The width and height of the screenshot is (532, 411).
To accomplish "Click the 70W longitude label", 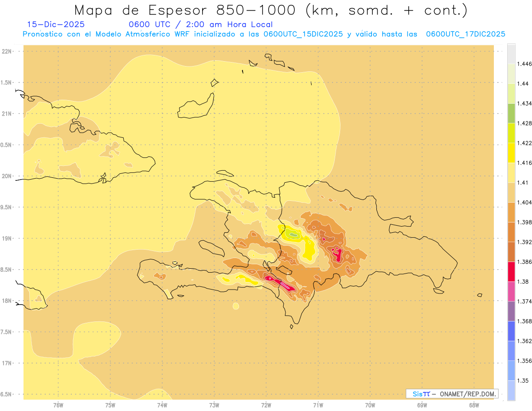I will click(x=370, y=405).
